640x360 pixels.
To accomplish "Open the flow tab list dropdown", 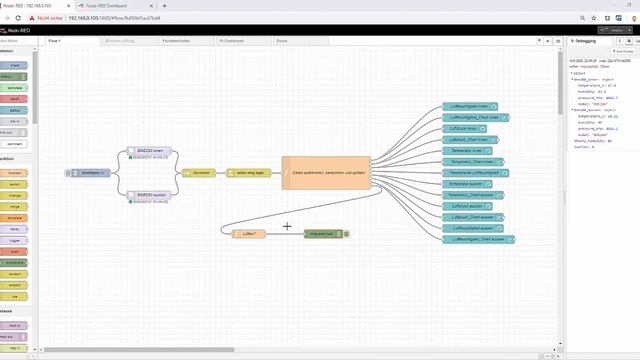I will (558, 41).
